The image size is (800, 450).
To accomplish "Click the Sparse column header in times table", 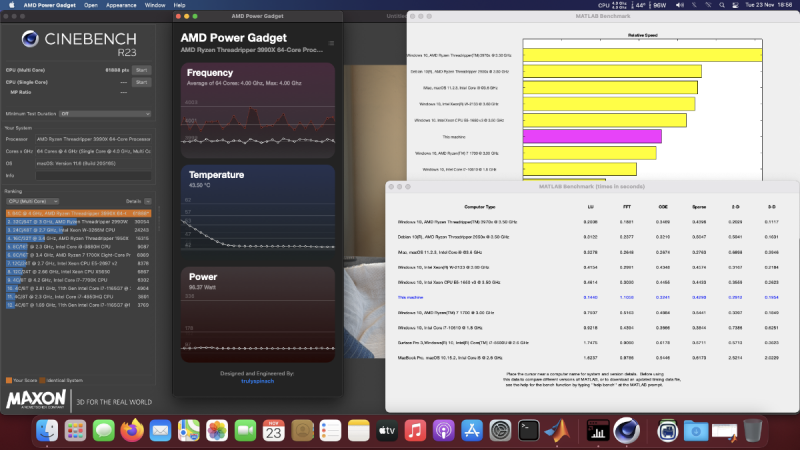I will [699, 207].
